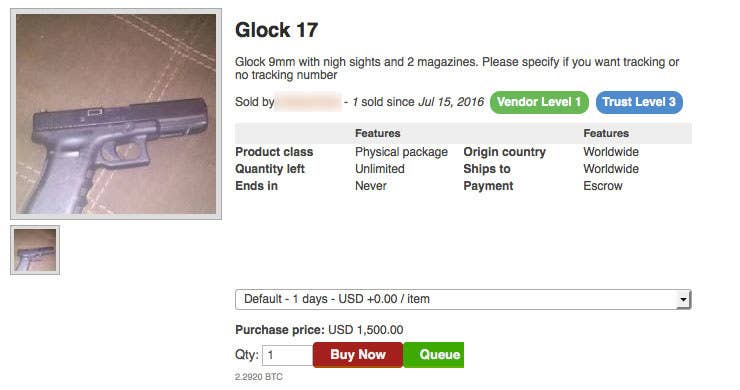Open the blurred seller name link
The height and width of the screenshot is (390, 740).
308,102
